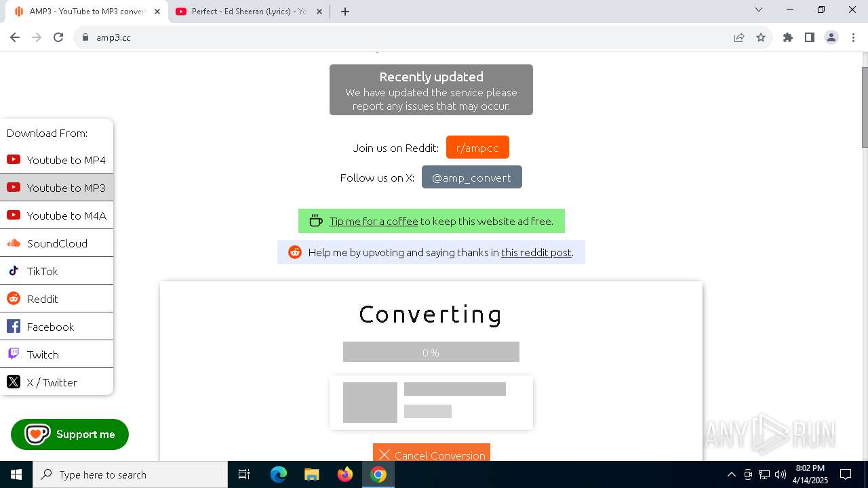868x488 pixels.
Task: Go back with the browser back arrow
Action: tap(15, 37)
